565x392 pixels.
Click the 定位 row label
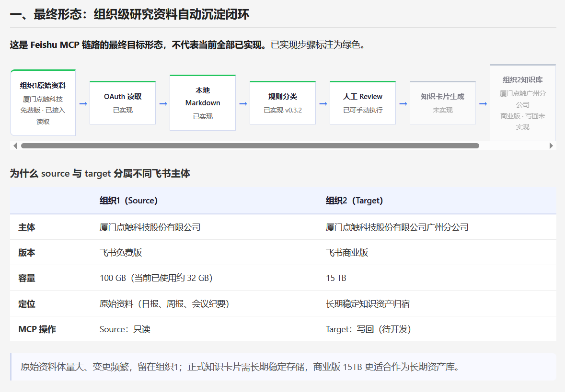click(27, 304)
